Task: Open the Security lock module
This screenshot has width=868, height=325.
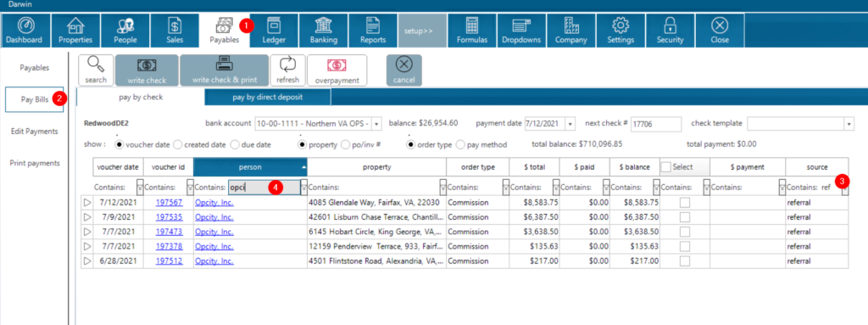Action: coord(670,31)
